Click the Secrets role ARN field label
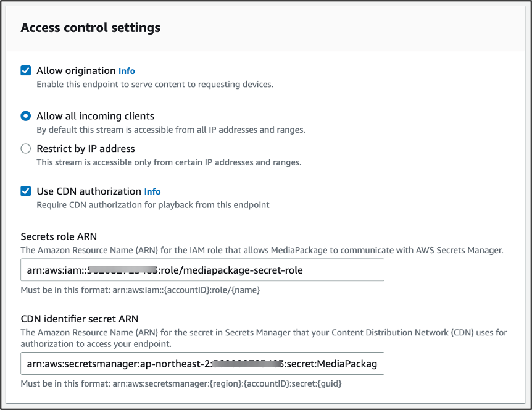The height and width of the screenshot is (410, 532). (x=59, y=236)
